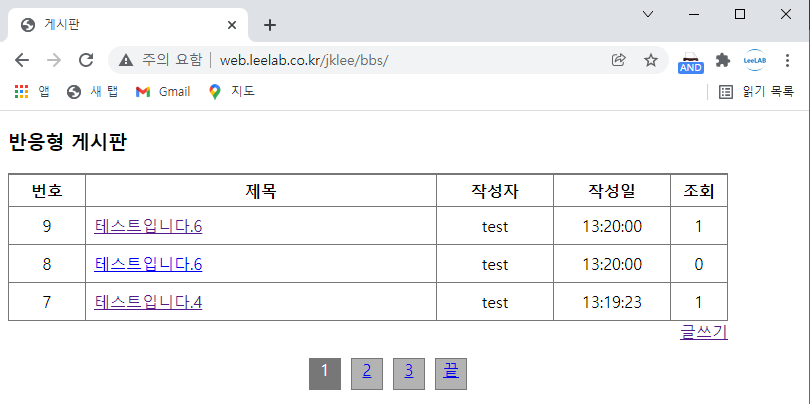Screen dimensions: 810x404
Task: Close the 게시판 tab
Action: [233, 25]
